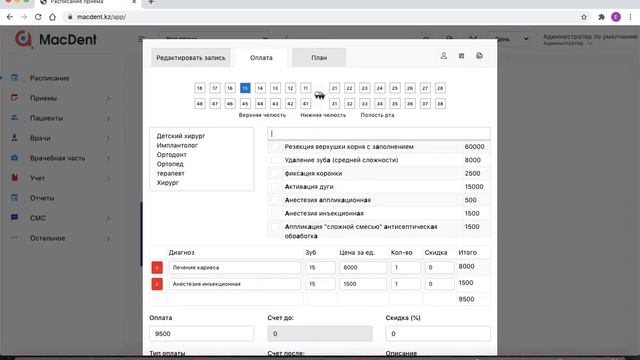Reload the page with the browser refresh icon
The height and width of the screenshot is (360, 640).
click(x=38, y=17)
